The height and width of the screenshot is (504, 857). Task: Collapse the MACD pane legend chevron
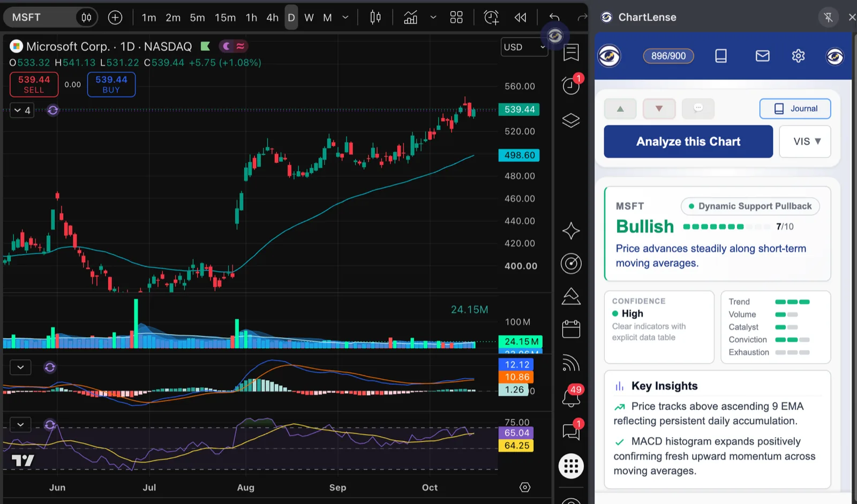click(20, 367)
